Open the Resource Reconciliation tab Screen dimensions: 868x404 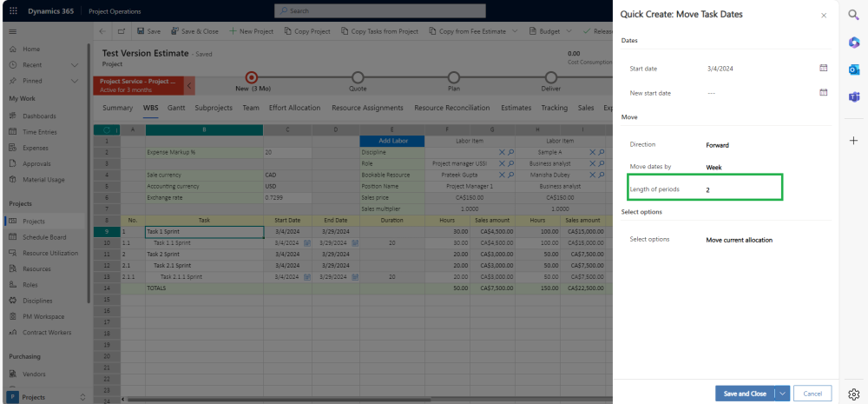[x=451, y=108]
